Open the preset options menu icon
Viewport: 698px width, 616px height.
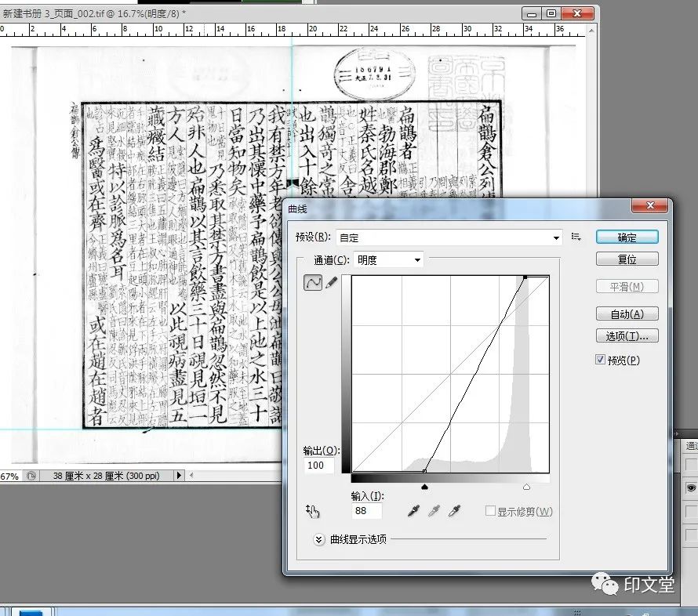(x=576, y=237)
